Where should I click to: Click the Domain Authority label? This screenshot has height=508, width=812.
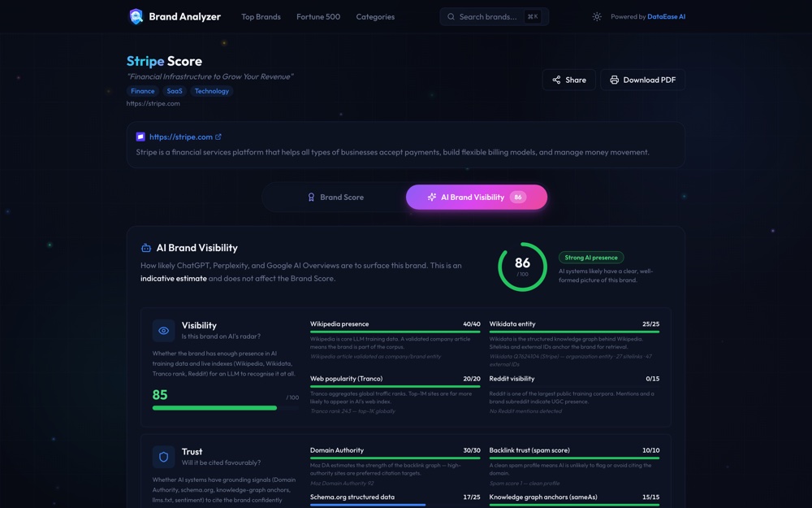[x=337, y=450]
